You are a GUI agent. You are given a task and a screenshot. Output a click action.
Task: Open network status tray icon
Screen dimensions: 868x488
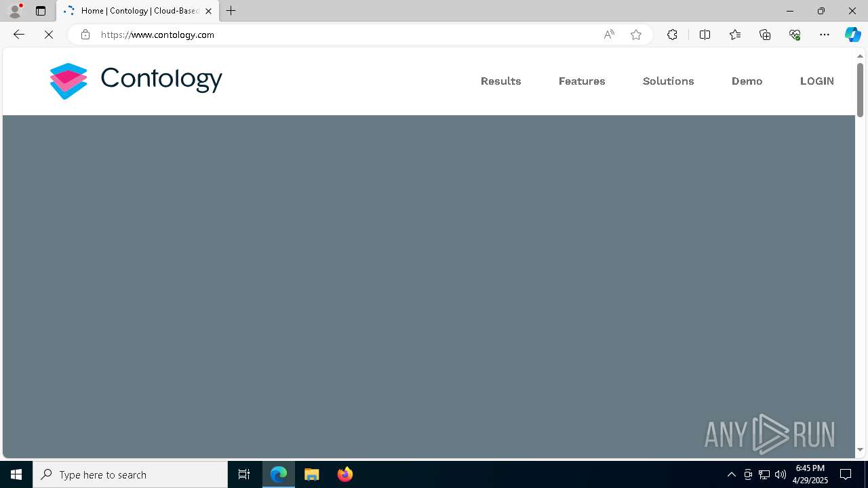(x=764, y=474)
